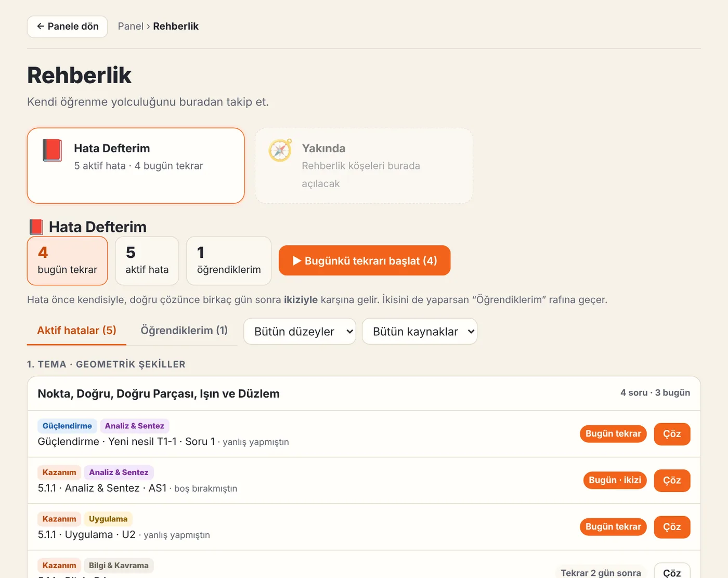Open the Bütün kaynaklar dropdown

(420, 332)
